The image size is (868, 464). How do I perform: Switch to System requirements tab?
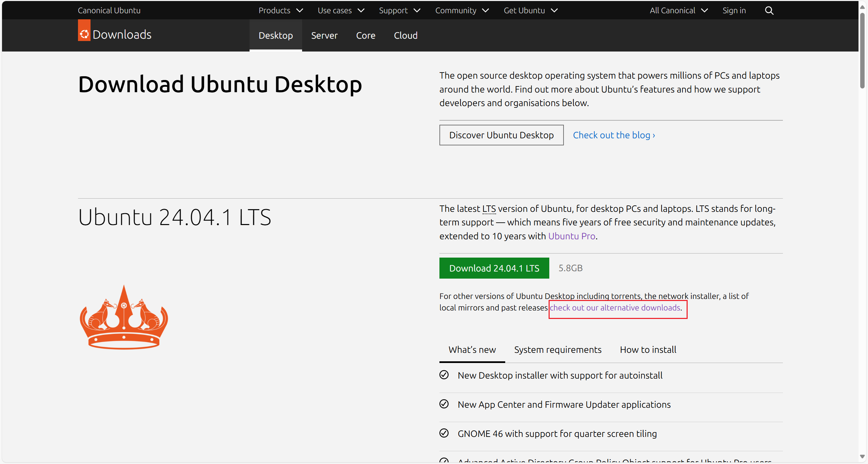(558, 349)
